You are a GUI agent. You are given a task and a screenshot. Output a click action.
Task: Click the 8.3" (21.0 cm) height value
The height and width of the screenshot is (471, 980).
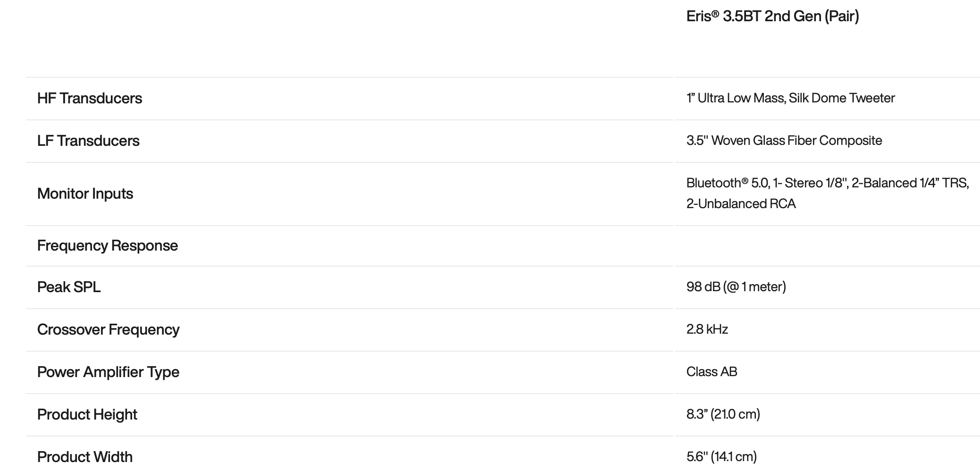[x=723, y=414]
